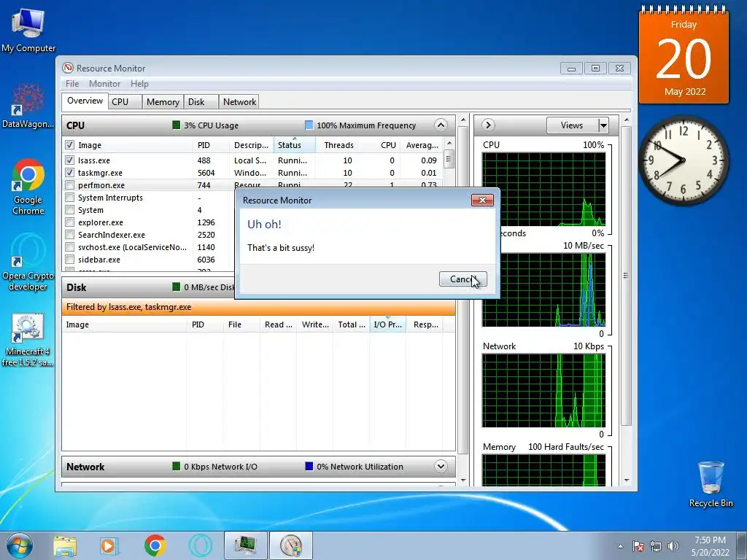Click main pane scroll down arrow

[x=463, y=481]
